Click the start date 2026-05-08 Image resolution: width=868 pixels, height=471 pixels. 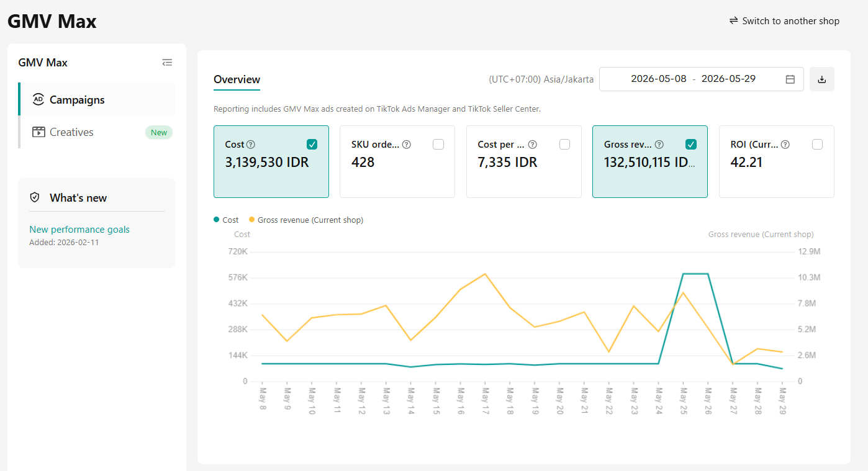tap(659, 79)
